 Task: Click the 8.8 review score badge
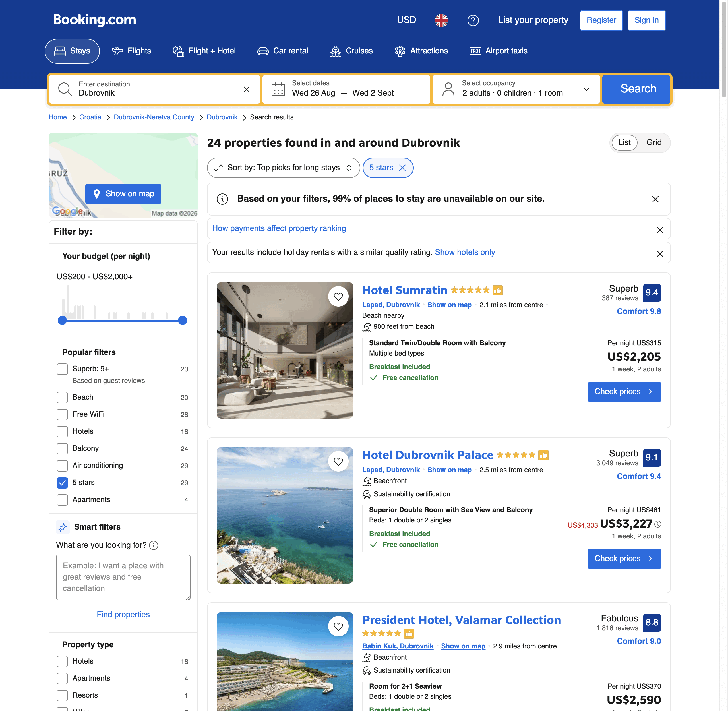652,623
